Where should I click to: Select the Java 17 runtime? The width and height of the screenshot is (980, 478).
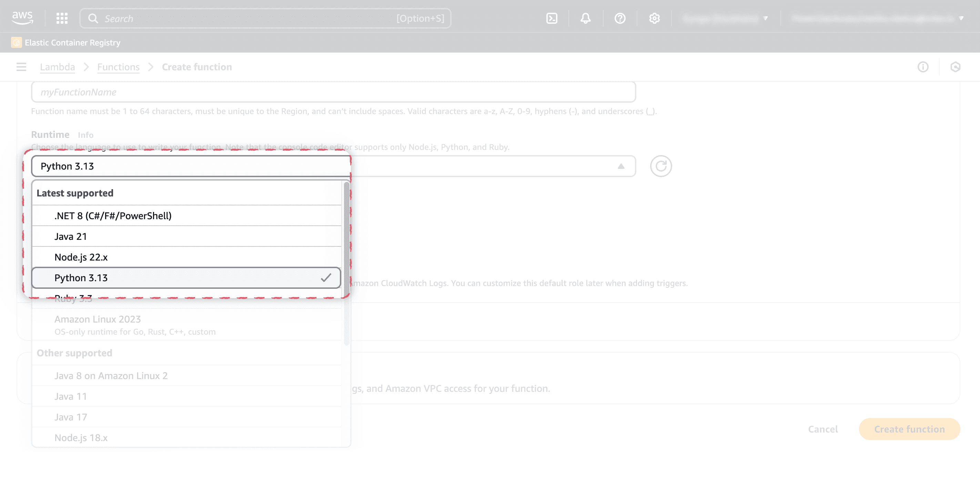pyautogui.click(x=186, y=418)
